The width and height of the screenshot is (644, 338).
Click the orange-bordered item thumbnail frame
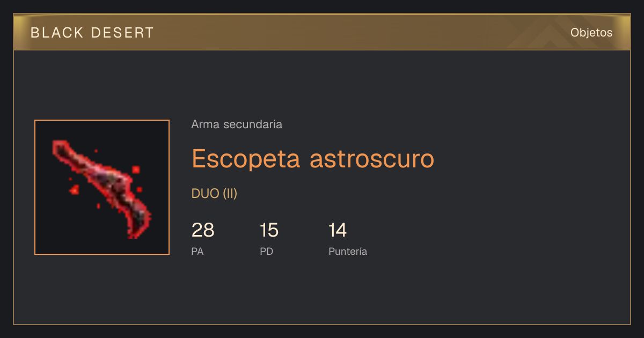(102, 187)
